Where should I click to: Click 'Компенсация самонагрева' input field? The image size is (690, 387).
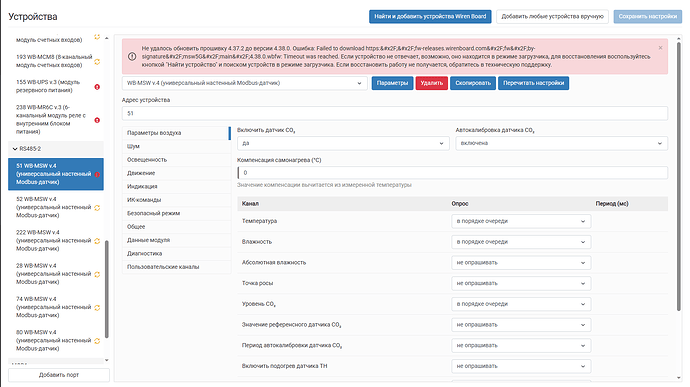click(x=452, y=173)
